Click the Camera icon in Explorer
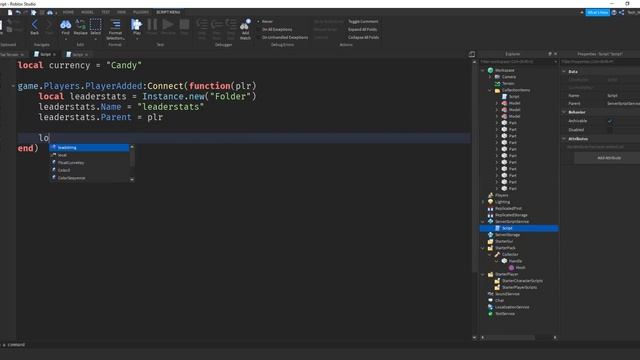This screenshot has width=640, height=360. point(497,77)
